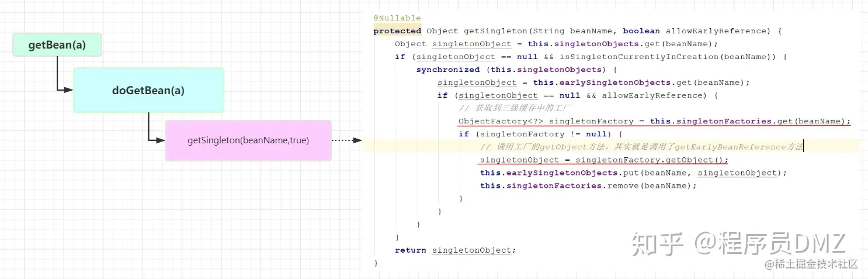The height and width of the screenshot is (279, 868).
Task: Click the earlySingletonObjects.get(beanName) line
Action: click(x=593, y=82)
